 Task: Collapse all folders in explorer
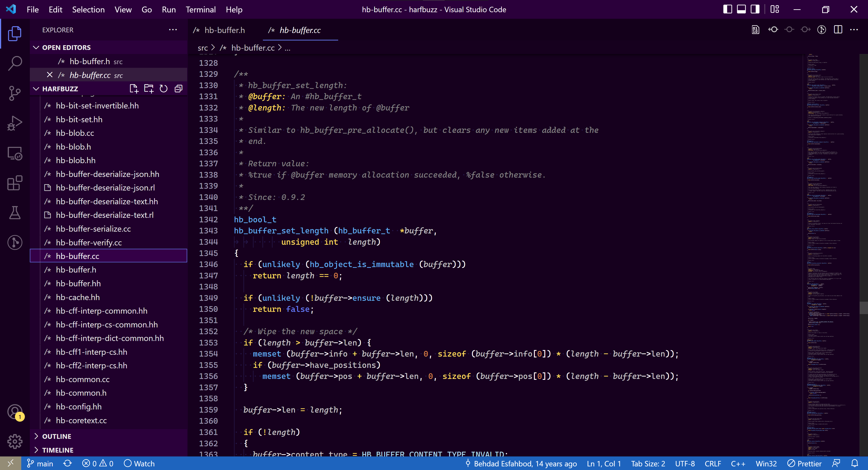click(179, 89)
